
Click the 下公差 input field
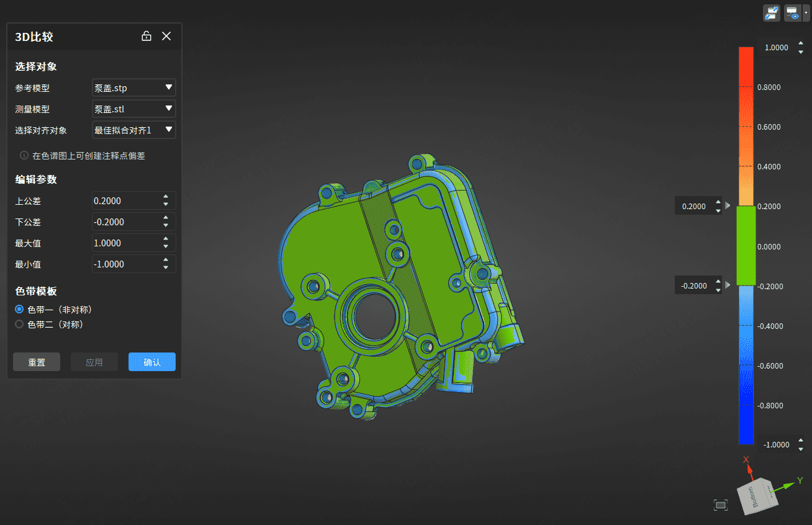click(x=127, y=222)
